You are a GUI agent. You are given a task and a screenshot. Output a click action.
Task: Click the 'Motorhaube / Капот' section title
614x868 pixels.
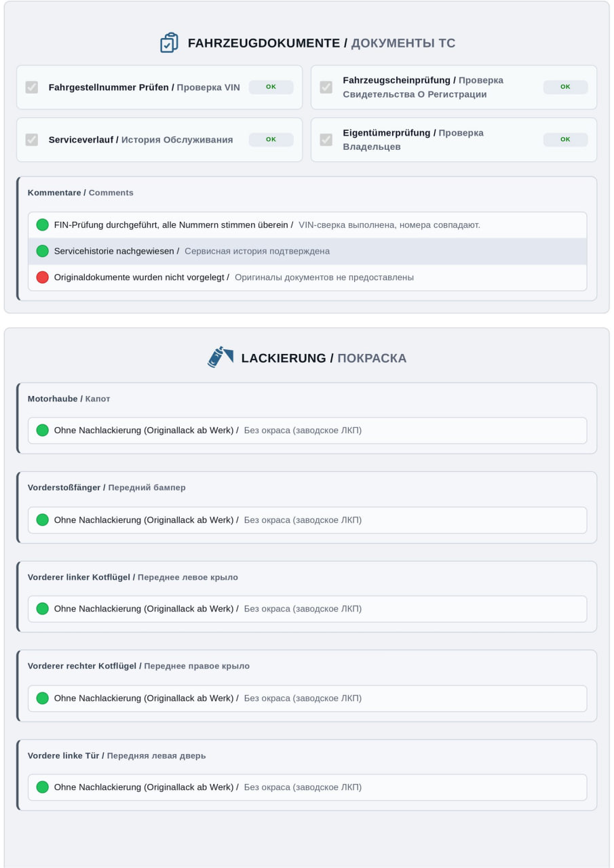(69, 399)
